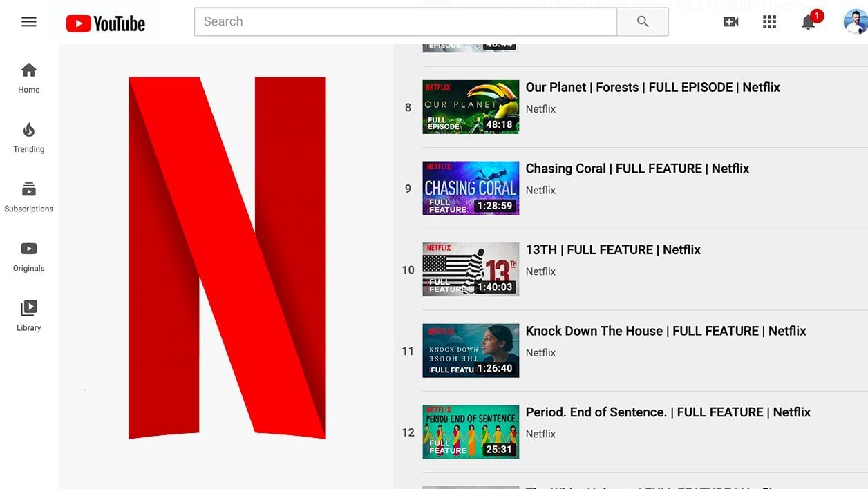
Task: Focus the Search text box
Action: point(406,21)
